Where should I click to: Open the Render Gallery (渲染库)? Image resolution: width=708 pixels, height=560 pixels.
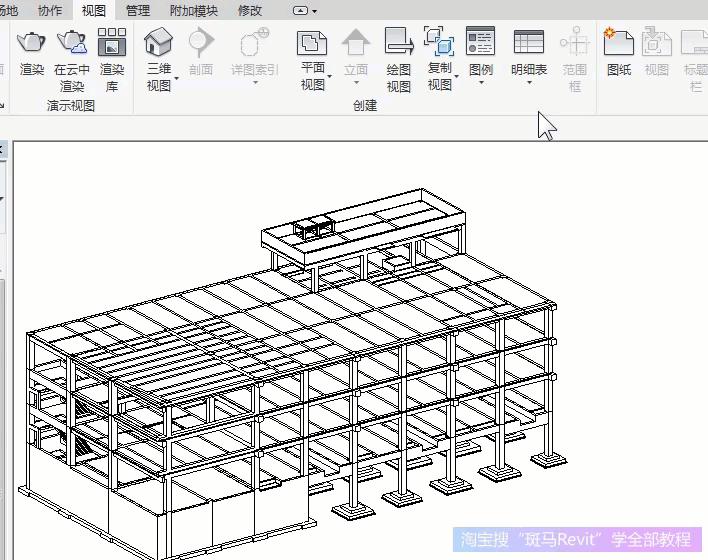[112, 43]
